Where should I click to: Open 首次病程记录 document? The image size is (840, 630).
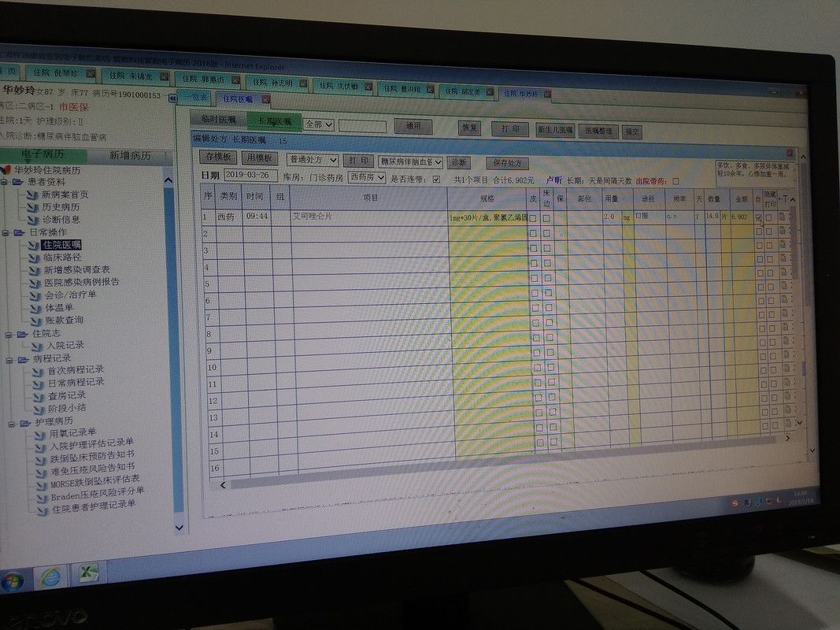[x=76, y=369]
